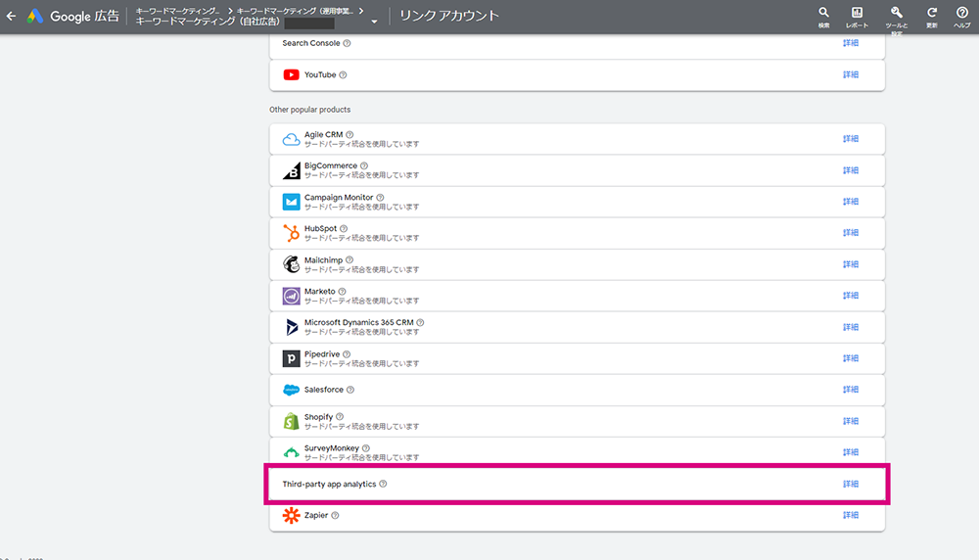Click the YouTube logo icon

tap(291, 75)
